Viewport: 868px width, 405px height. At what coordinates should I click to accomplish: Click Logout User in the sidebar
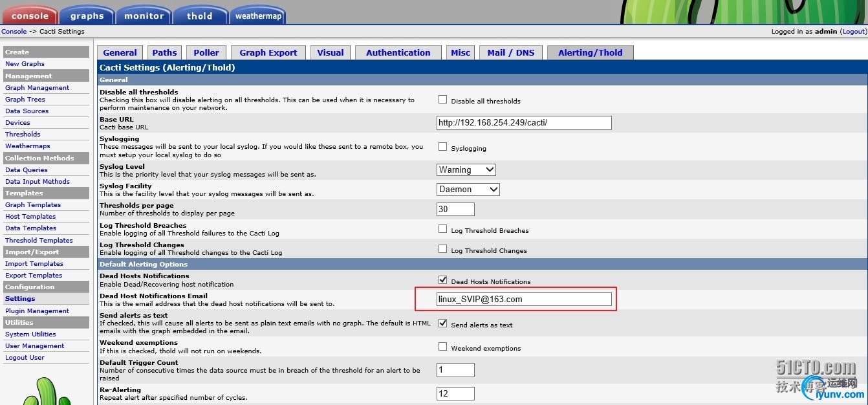pos(25,358)
